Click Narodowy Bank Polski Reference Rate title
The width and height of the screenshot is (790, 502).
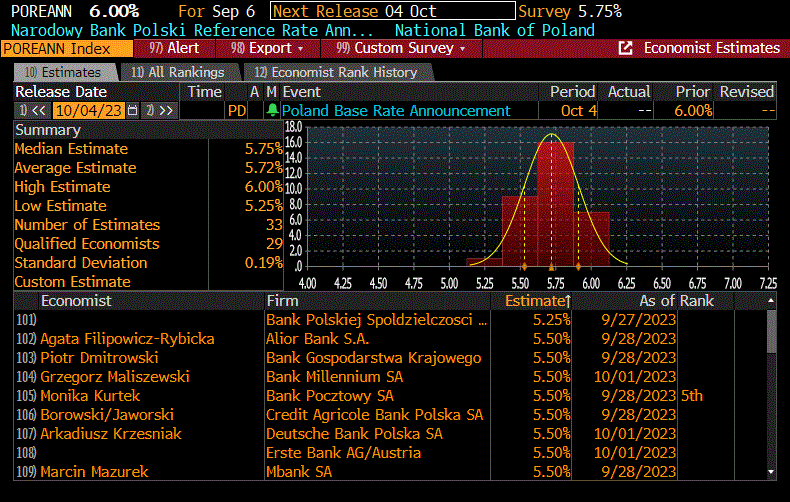[x=192, y=30]
